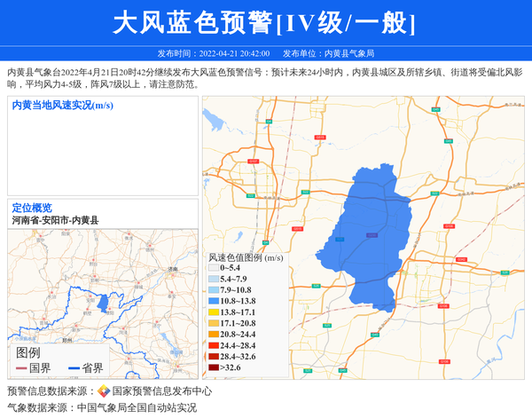Click the 省界 blue line legend entry

(x=86, y=368)
